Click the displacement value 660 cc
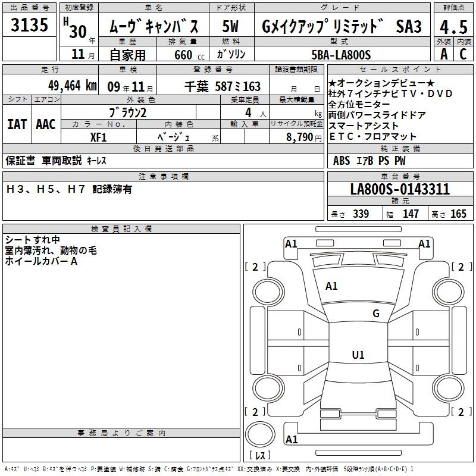 189,55
